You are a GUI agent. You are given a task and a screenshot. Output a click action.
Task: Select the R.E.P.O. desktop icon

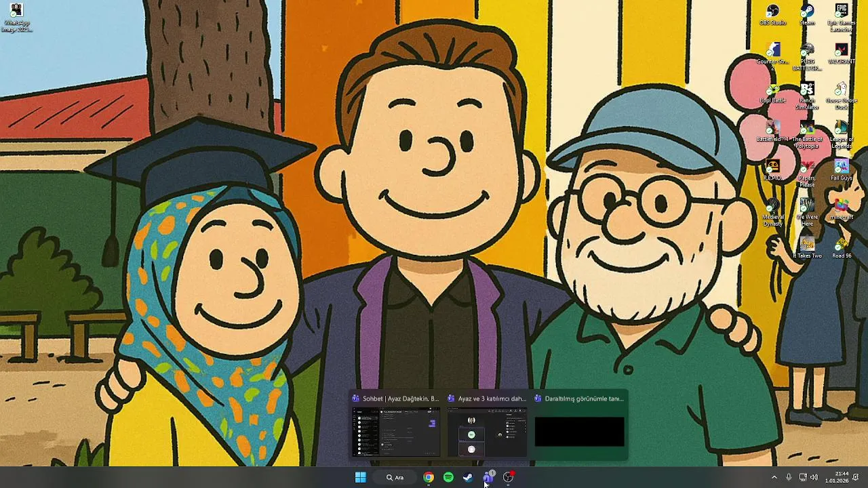coord(772,171)
